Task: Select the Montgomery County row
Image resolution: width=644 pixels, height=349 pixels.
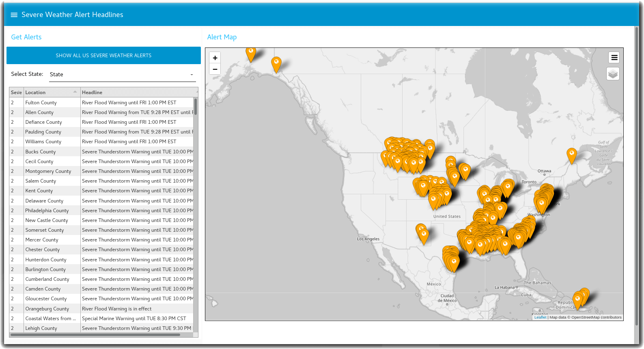Action: (101, 171)
